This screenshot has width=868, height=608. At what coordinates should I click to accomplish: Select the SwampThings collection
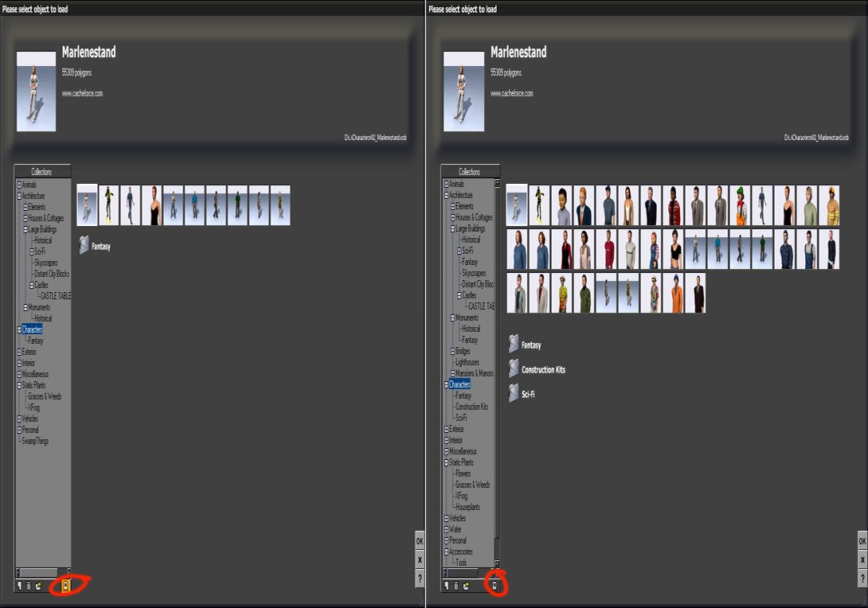[x=36, y=441]
